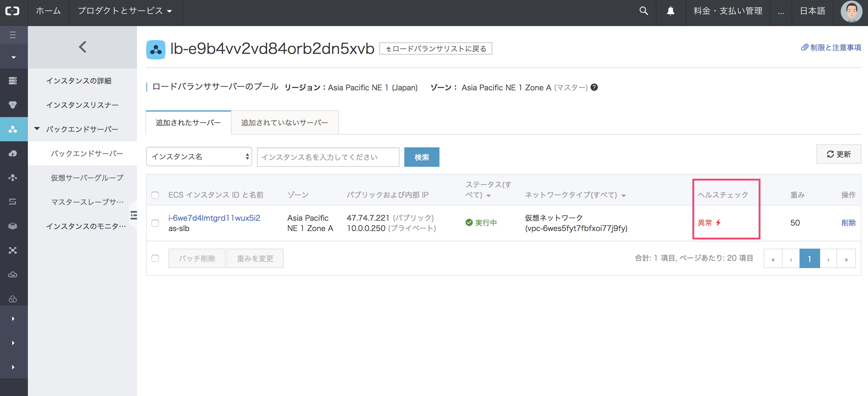Click the 削除 link for as-slb
The image size is (868, 396).
point(848,223)
